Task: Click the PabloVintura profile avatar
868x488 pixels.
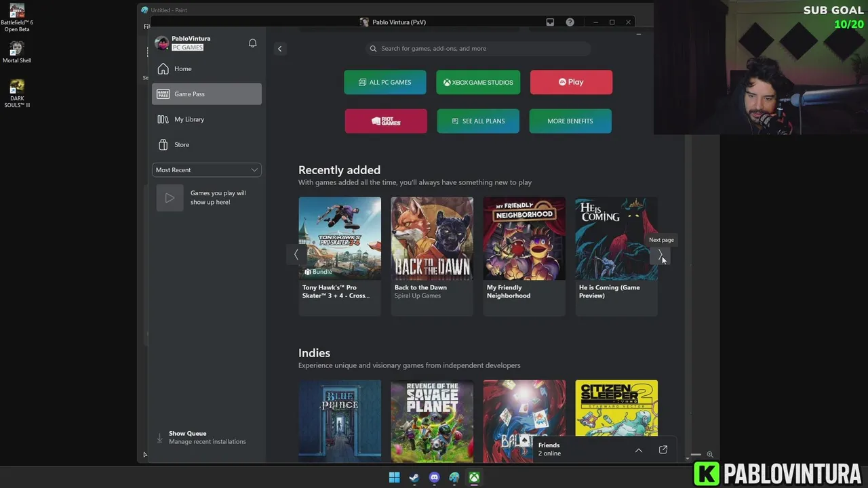Action: (161, 43)
